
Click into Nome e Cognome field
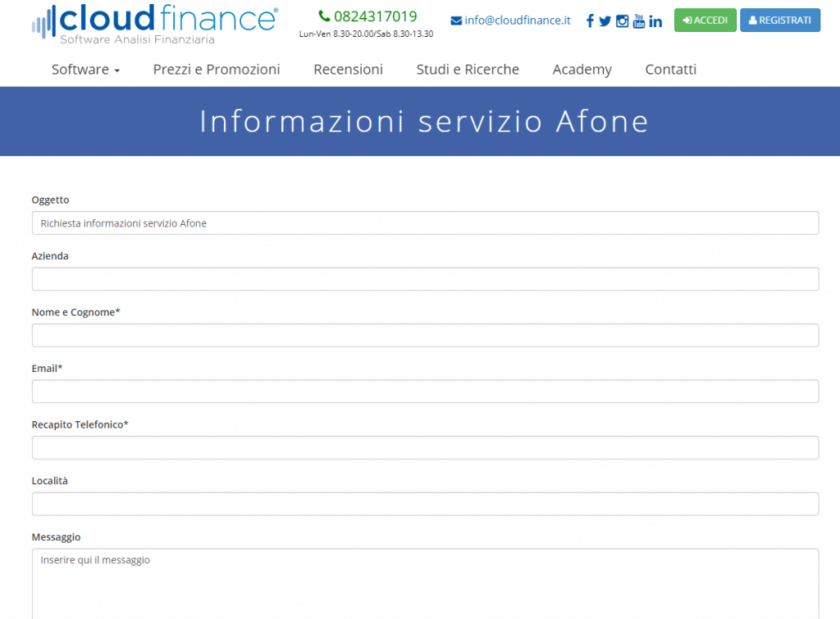click(426, 336)
